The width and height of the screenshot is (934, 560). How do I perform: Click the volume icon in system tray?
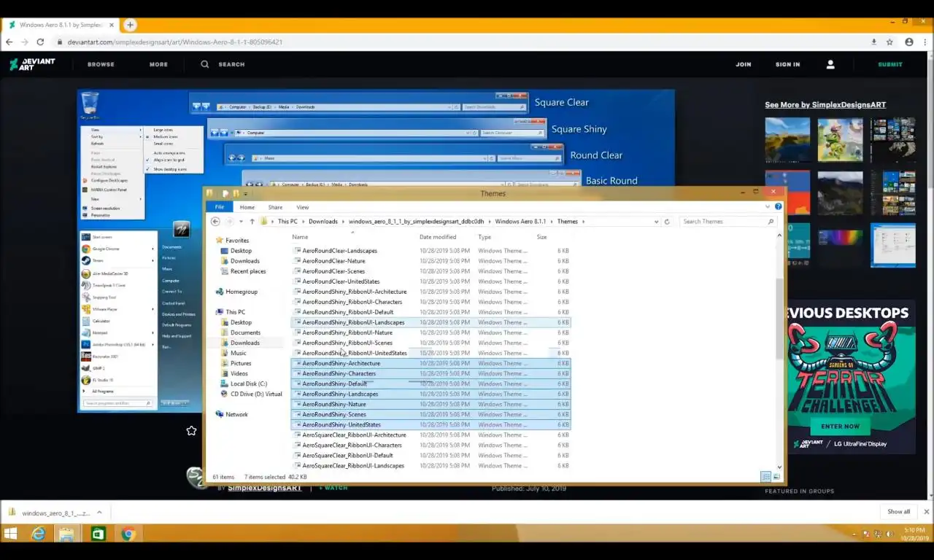(892, 534)
